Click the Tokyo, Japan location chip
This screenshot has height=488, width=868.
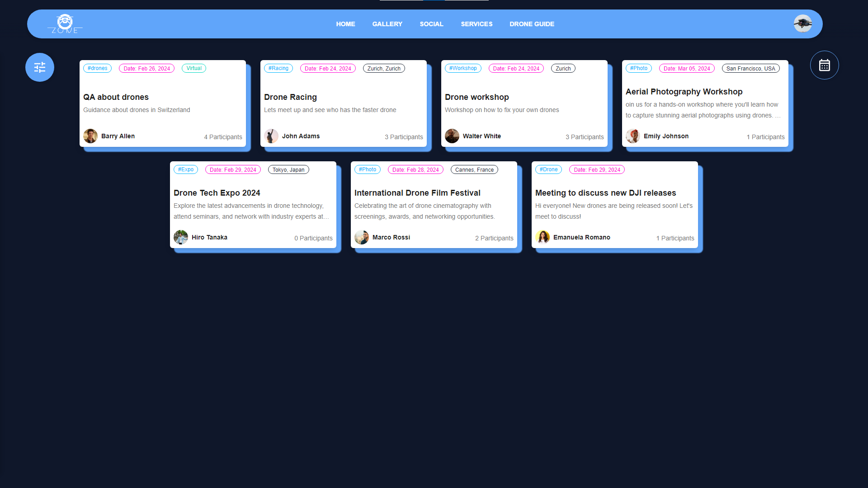point(288,169)
